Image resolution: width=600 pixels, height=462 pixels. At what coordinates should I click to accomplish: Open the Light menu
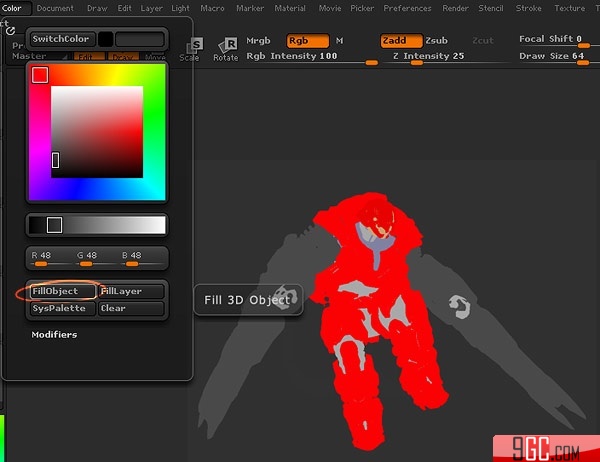[180, 8]
